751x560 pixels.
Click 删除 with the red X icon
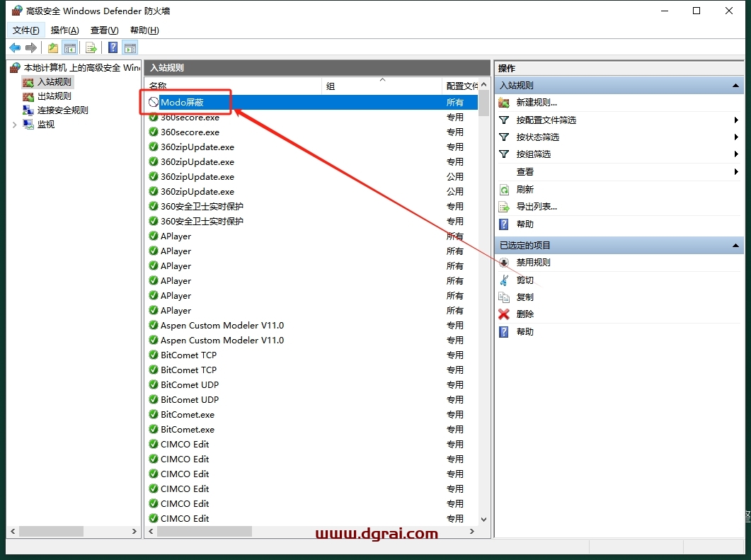(x=525, y=314)
